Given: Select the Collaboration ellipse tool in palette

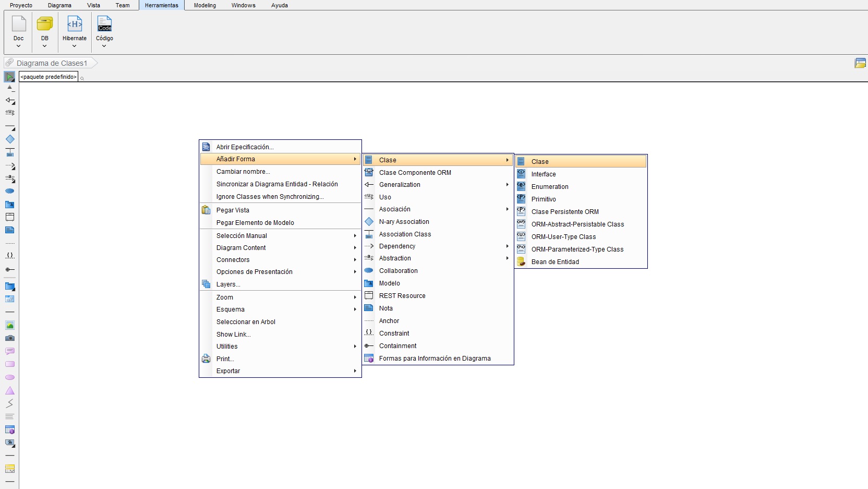Looking at the screenshot, I should [10, 191].
